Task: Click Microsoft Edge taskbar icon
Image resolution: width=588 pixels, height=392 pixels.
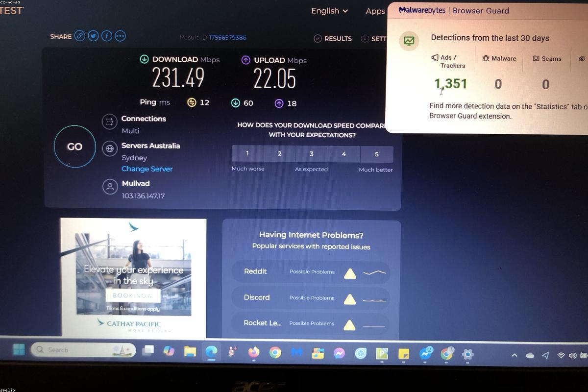Action: [x=211, y=352]
